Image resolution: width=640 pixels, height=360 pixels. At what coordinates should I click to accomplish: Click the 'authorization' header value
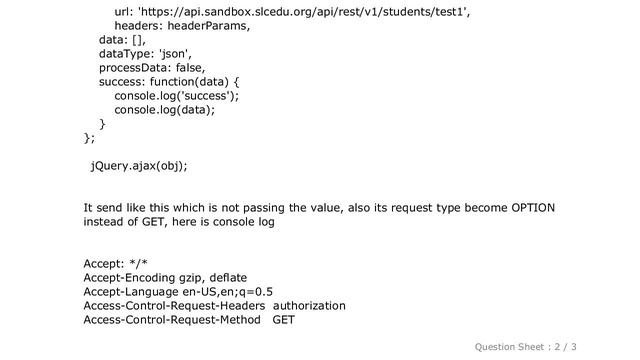click(x=309, y=306)
